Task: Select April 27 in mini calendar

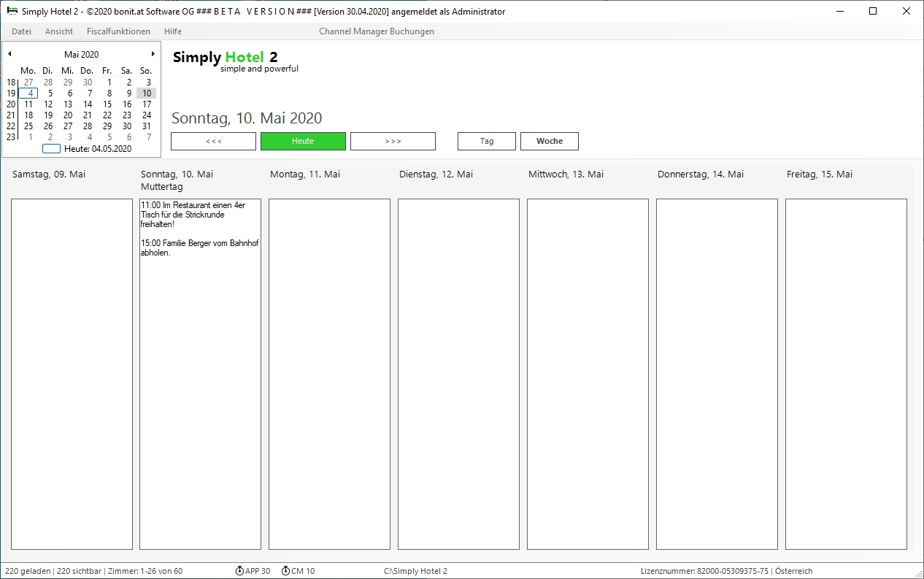Action: [x=28, y=83]
